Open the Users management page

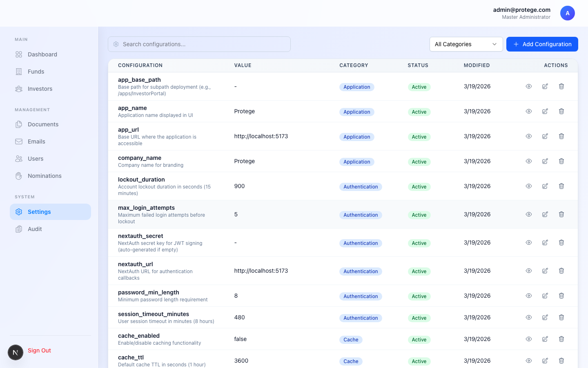[x=36, y=158]
